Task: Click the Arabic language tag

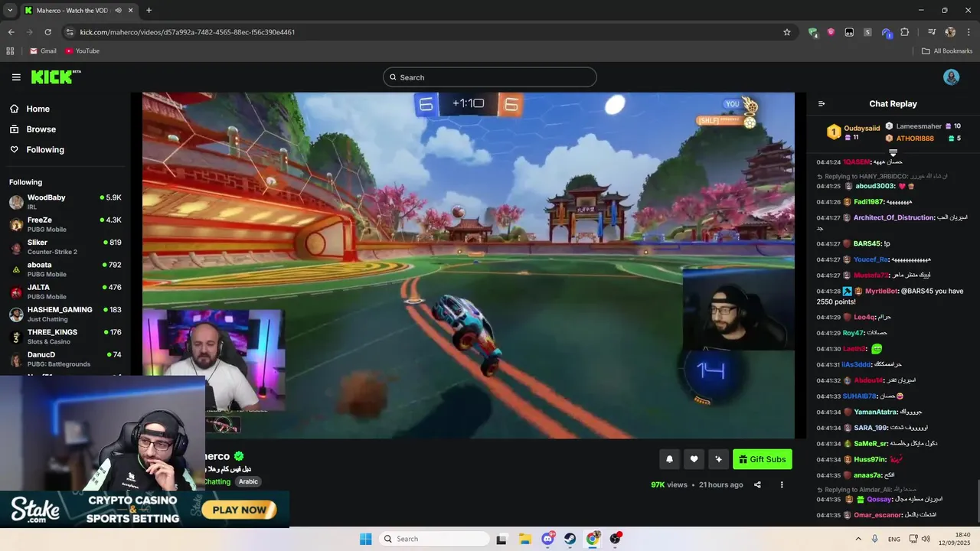Action: [248, 481]
